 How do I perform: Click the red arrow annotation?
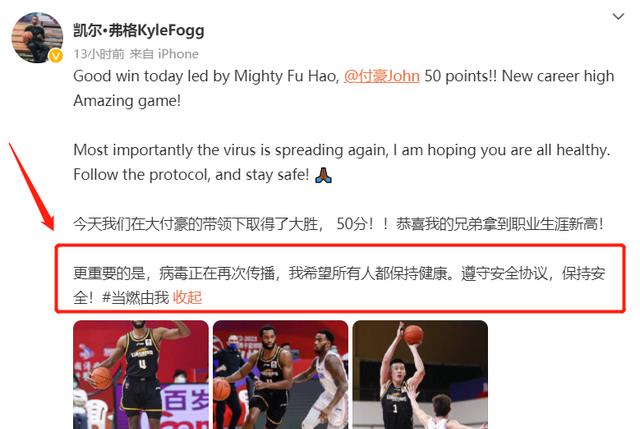pyautogui.click(x=31, y=187)
